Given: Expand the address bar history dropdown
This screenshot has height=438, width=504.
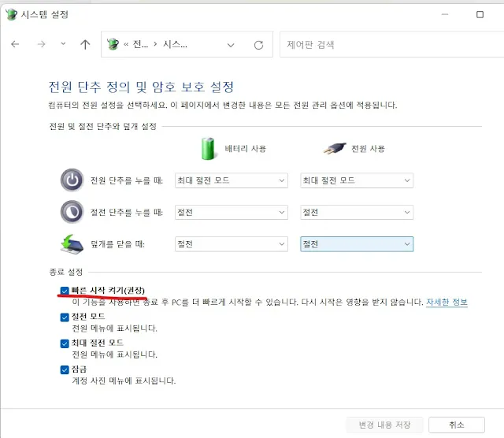Looking at the screenshot, I should [x=231, y=45].
